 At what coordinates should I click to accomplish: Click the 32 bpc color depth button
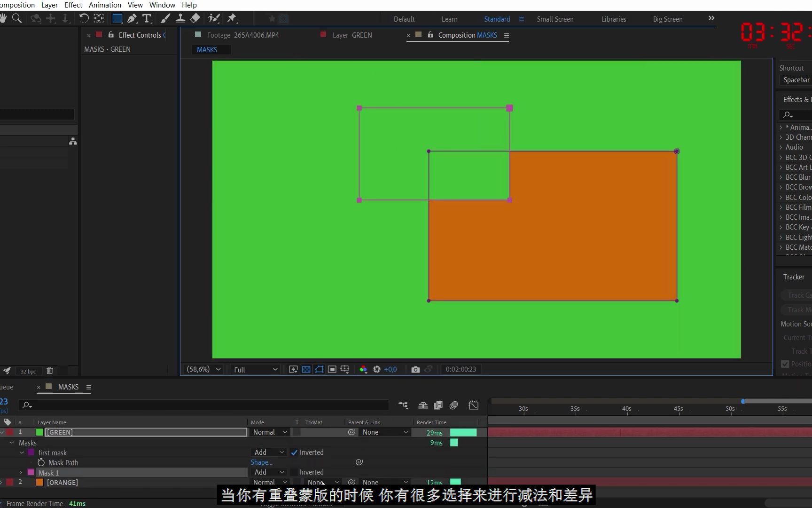pyautogui.click(x=28, y=371)
